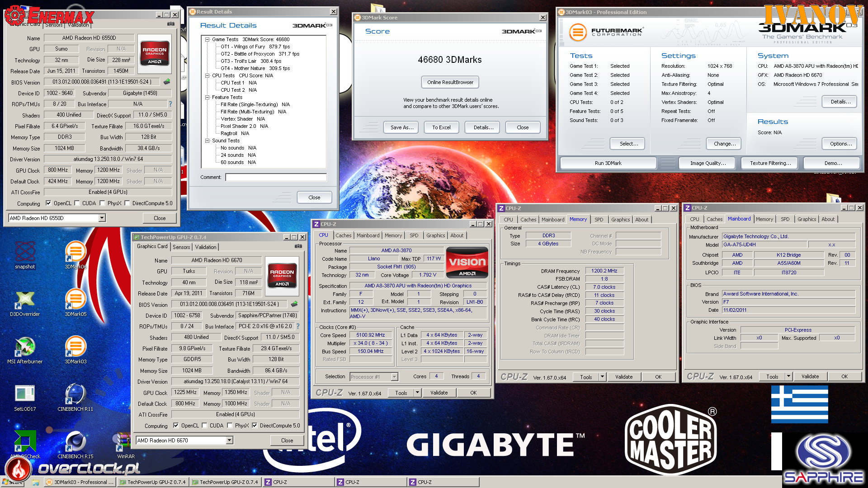Collapse the CPU Tests tree node
Image resolution: width=868 pixels, height=488 pixels.
click(x=208, y=75)
